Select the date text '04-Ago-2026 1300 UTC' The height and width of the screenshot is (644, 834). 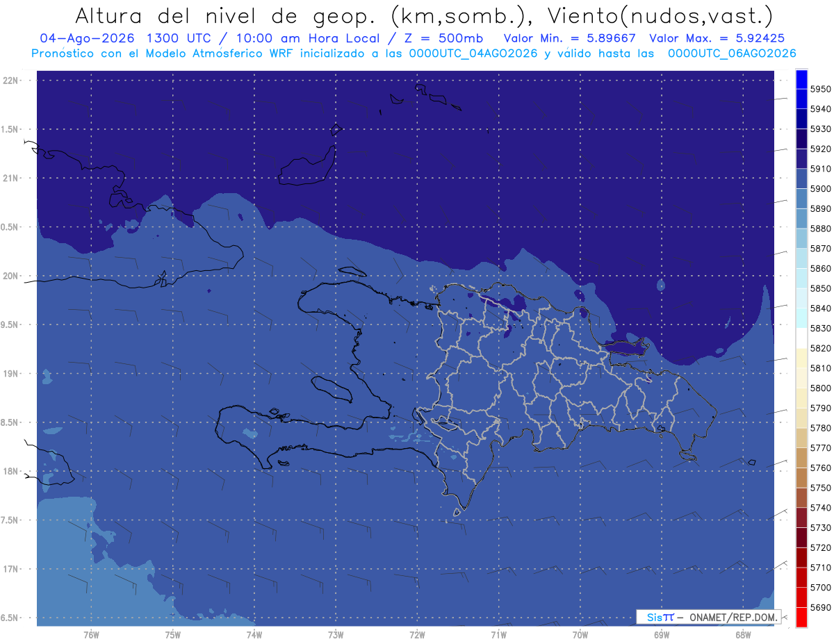[123, 38]
